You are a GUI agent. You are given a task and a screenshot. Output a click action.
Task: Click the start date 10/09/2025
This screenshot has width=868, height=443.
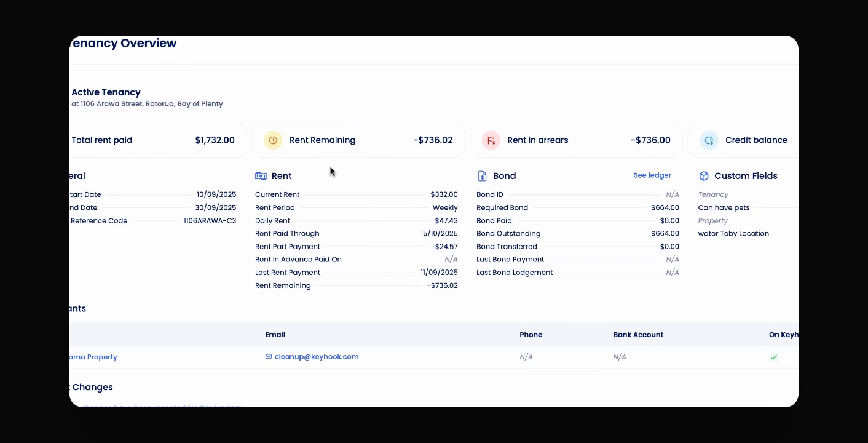tap(216, 194)
